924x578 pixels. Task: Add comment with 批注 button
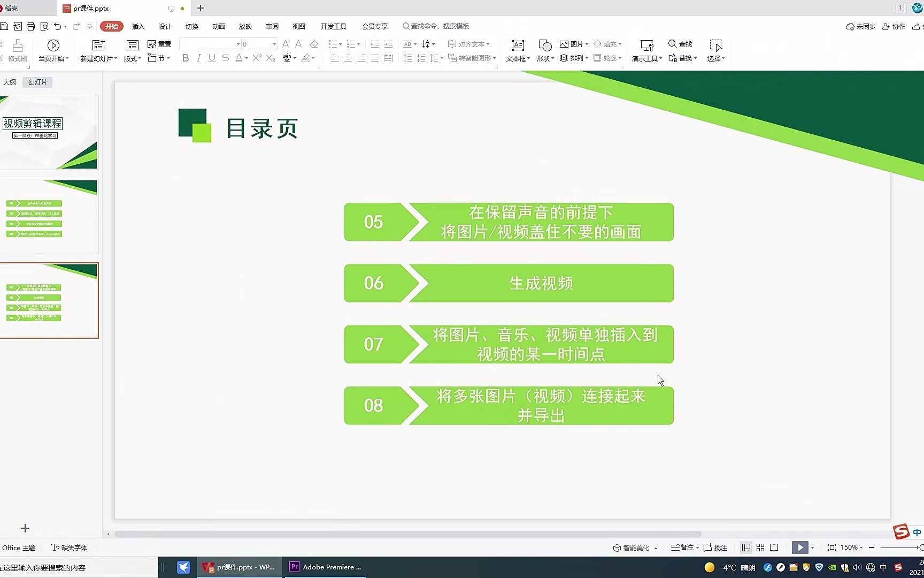(x=715, y=547)
